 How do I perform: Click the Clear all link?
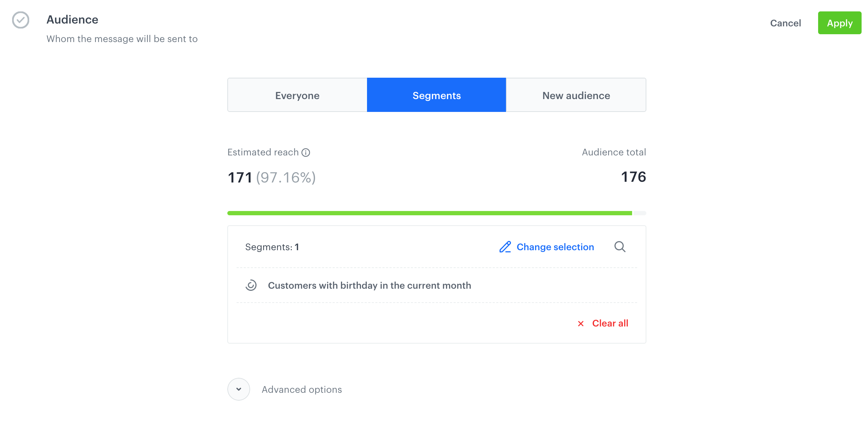(610, 323)
